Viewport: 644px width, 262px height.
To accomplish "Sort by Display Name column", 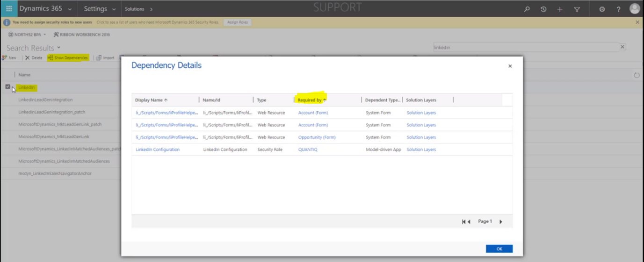I will (151, 100).
